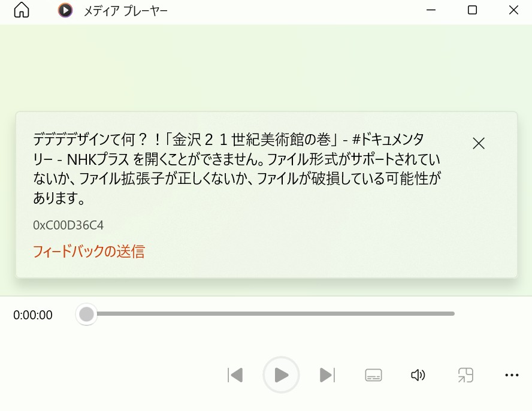Viewport: 532px width, 411px height.
Task: Open the more options ellipsis menu
Action: [512, 375]
